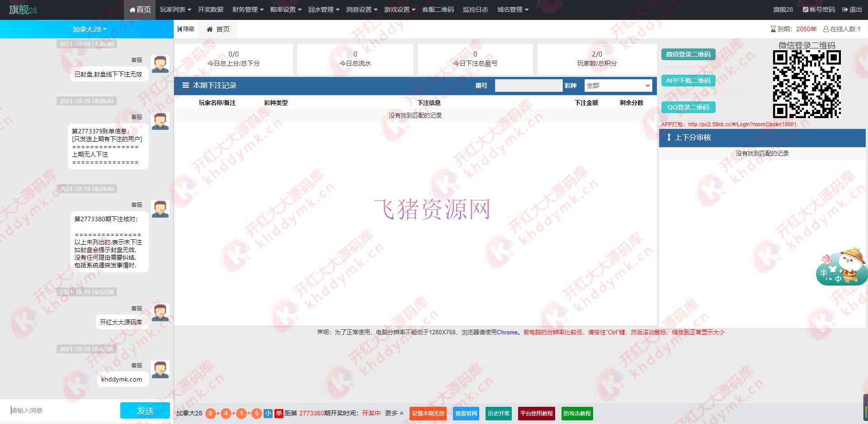Viewport: 868px width, 424px height.
Task: Click the home icon on 首页 nav item
Action: pyautogui.click(x=132, y=10)
